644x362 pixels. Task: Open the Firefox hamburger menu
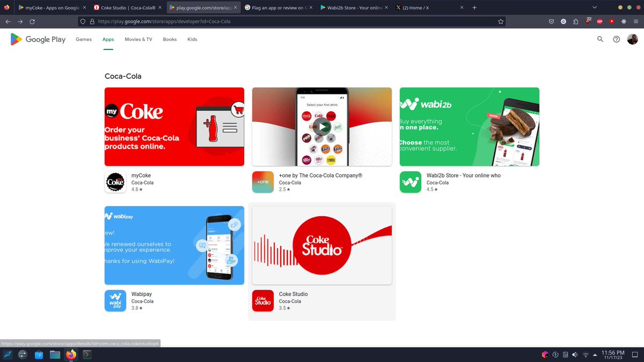636,21
